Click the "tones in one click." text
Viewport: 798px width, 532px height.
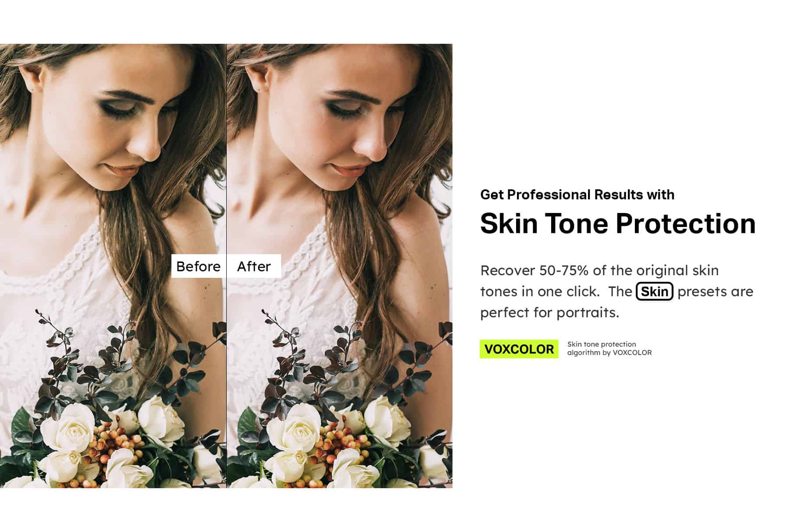(x=540, y=291)
